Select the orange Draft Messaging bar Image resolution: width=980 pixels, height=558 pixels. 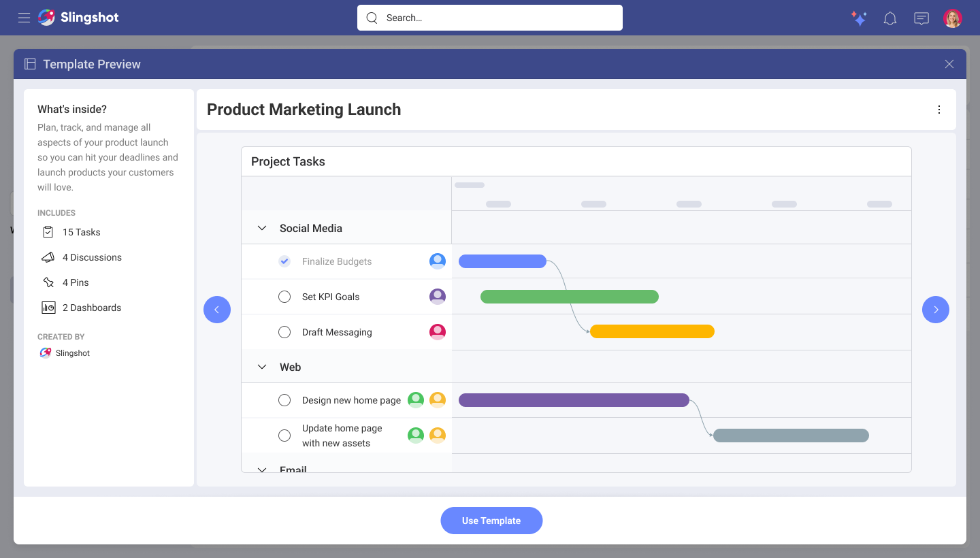[652, 331]
